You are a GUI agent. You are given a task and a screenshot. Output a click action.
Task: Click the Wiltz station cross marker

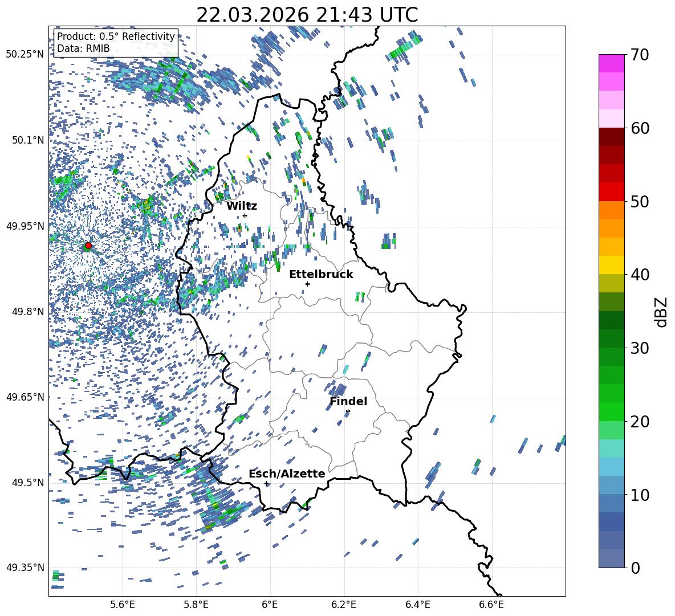pos(245,215)
